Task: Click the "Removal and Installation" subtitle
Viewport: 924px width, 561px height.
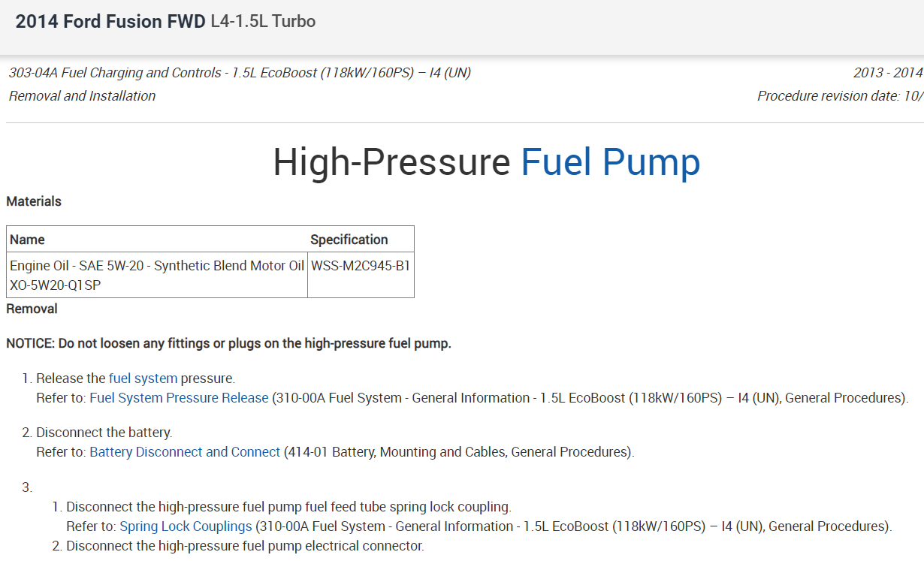Action: click(82, 96)
